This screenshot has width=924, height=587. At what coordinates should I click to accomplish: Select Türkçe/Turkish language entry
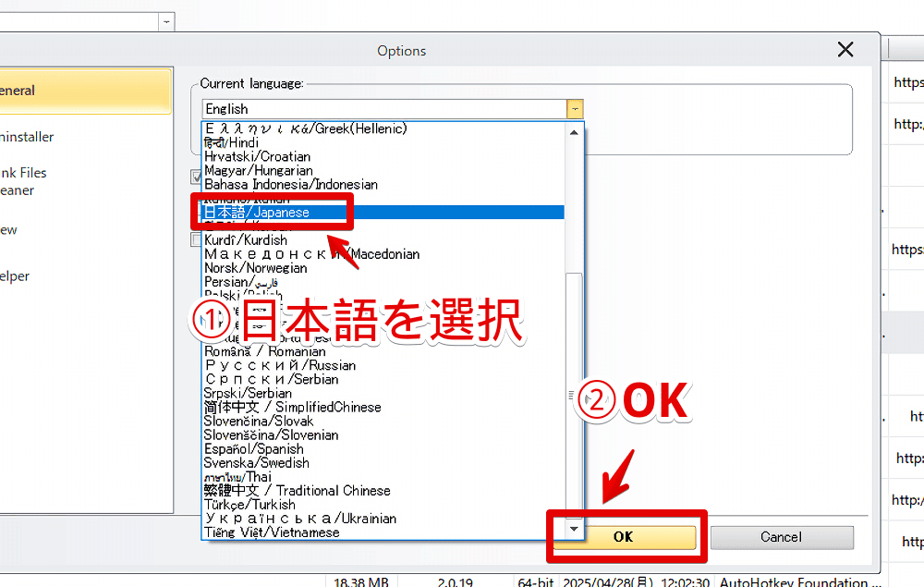click(242, 505)
